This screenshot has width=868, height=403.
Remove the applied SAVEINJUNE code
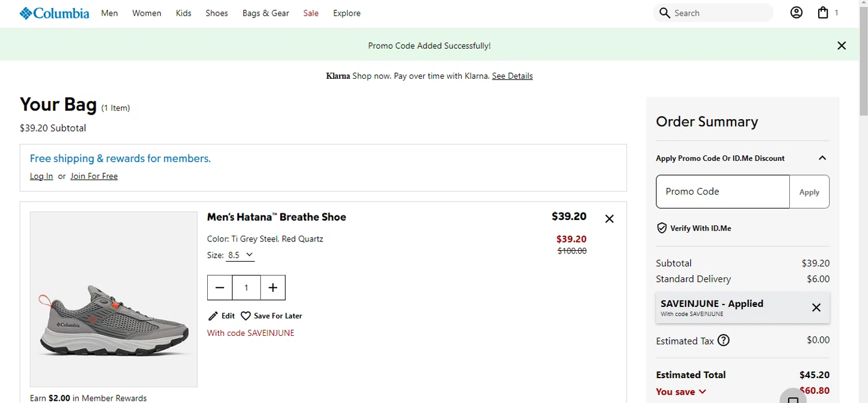(816, 307)
